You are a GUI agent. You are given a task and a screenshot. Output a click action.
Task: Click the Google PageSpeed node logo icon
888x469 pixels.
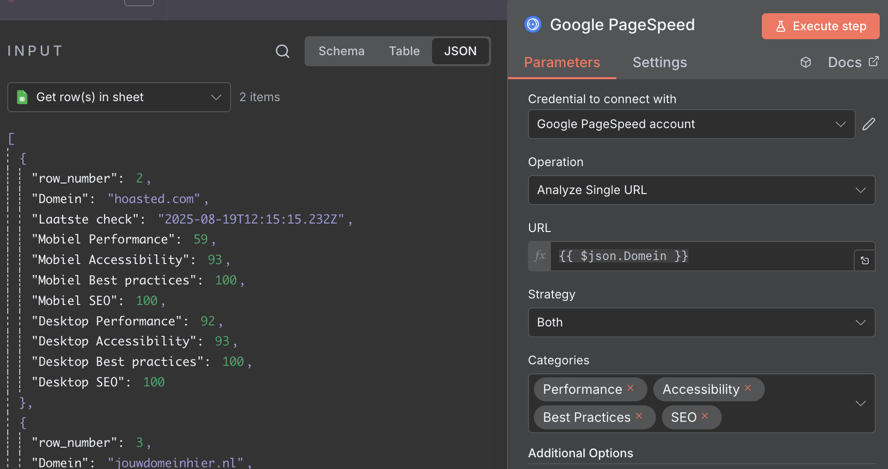[x=533, y=24]
